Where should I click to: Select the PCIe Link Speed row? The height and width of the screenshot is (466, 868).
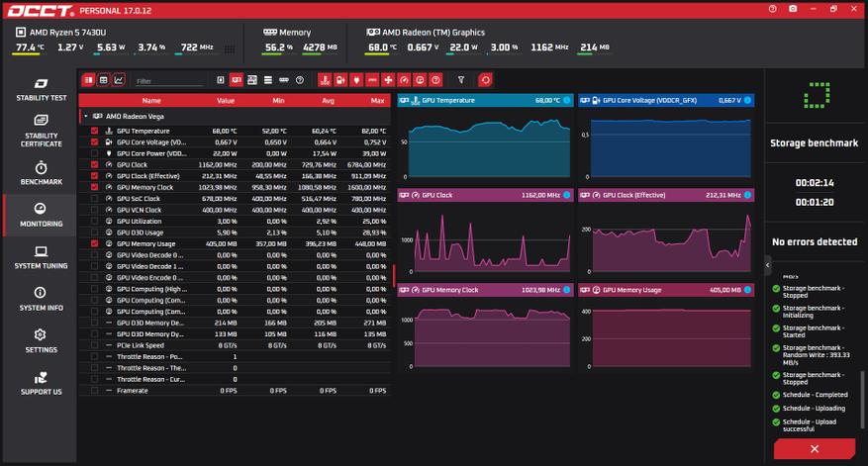point(236,345)
